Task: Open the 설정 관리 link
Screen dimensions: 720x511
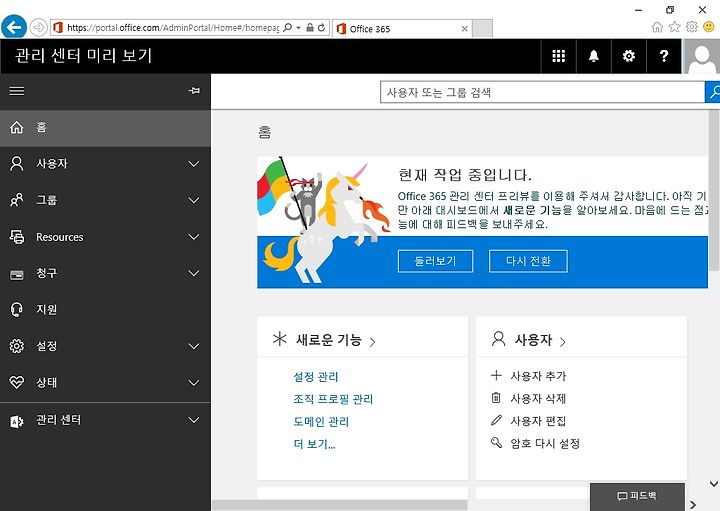Action: [x=316, y=377]
